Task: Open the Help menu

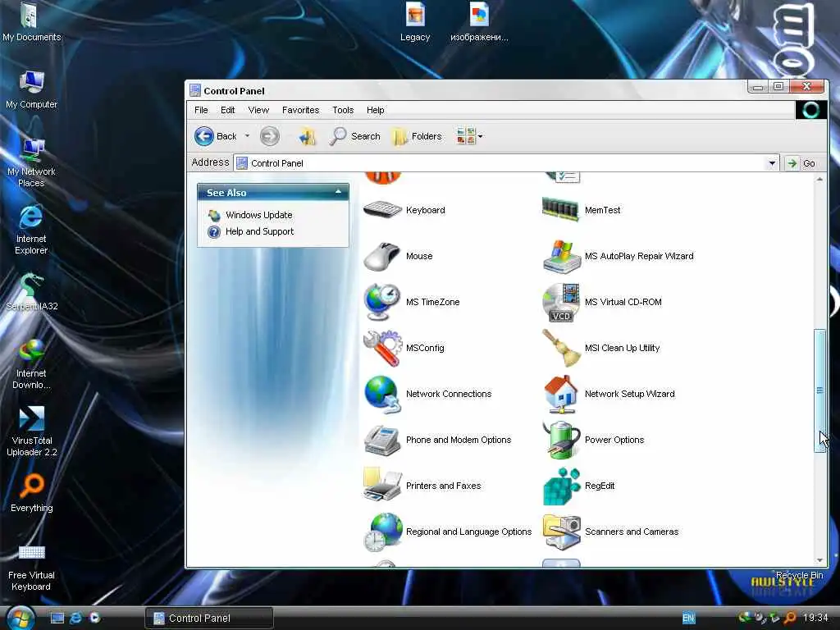Action: [376, 110]
